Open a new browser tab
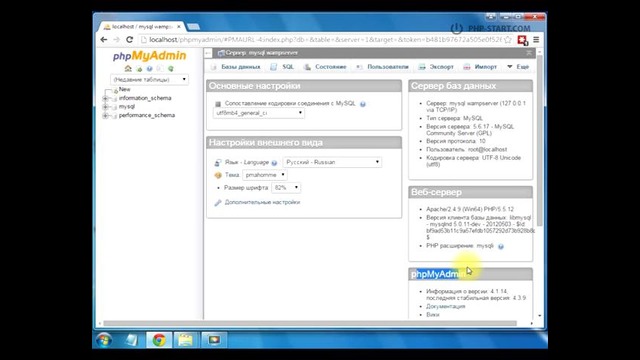640x360 pixels. click(x=193, y=27)
